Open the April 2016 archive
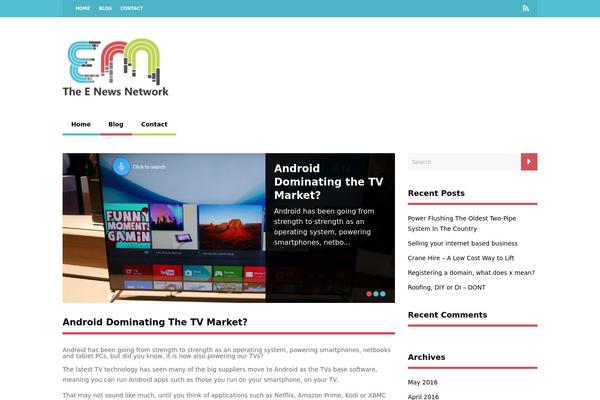600x400 pixels. click(423, 397)
